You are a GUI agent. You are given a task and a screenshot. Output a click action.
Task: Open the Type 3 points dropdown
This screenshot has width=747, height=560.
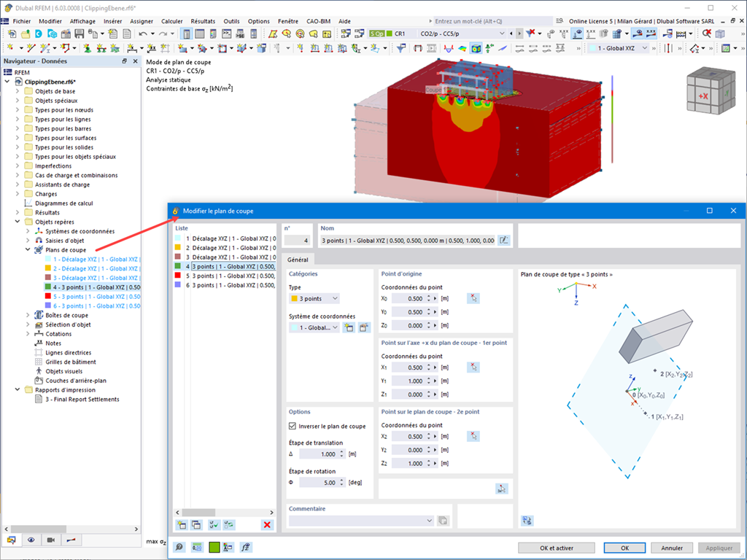click(314, 298)
